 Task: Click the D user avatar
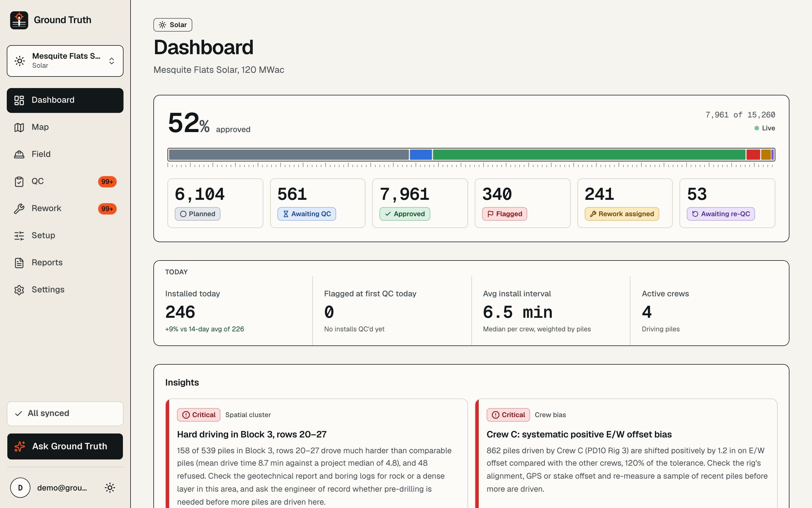[x=20, y=487]
